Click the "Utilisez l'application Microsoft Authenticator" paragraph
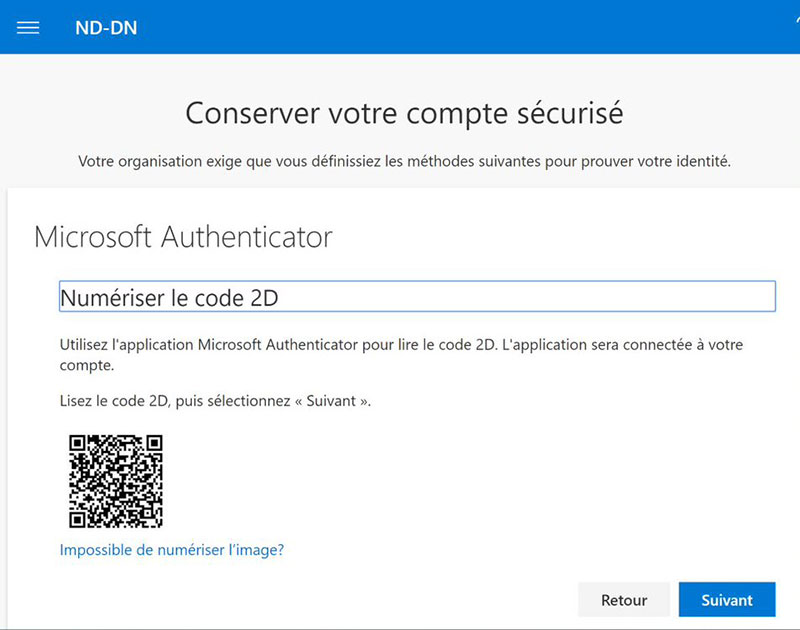This screenshot has width=800, height=630. coord(400,345)
